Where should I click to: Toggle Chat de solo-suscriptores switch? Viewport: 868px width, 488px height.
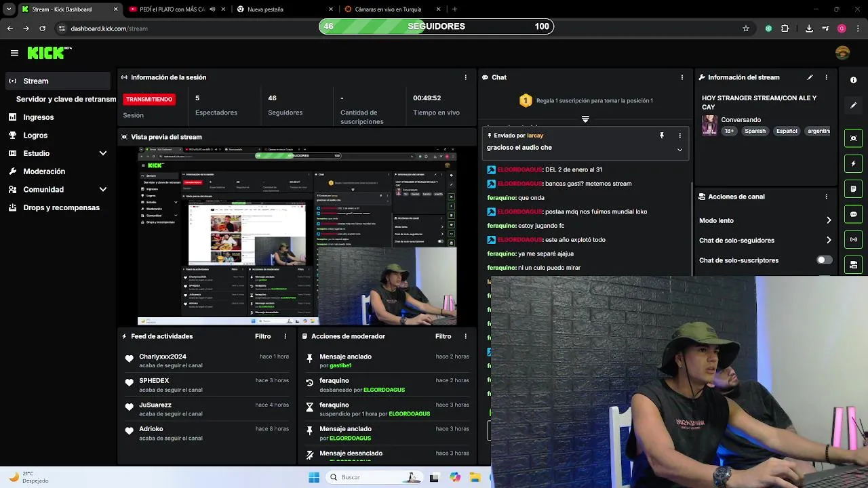point(824,260)
